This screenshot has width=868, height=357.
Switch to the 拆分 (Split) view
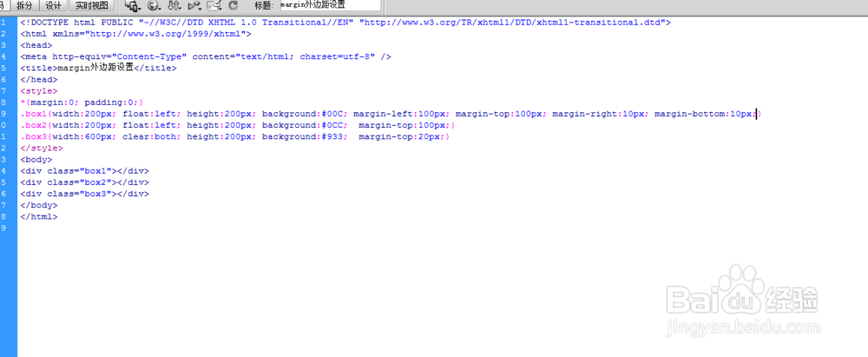coord(24,5)
